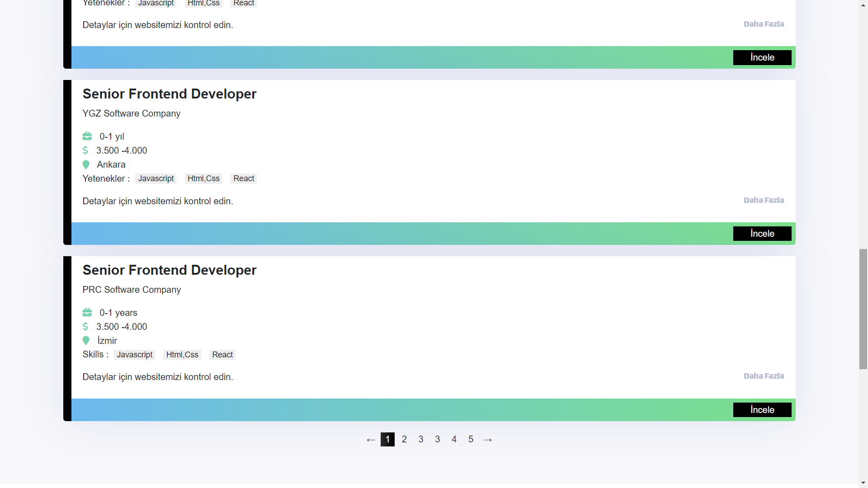Click briefcase icon in YGZ Software listing
Viewport: 868px width, 488px height.
click(87, 136)
